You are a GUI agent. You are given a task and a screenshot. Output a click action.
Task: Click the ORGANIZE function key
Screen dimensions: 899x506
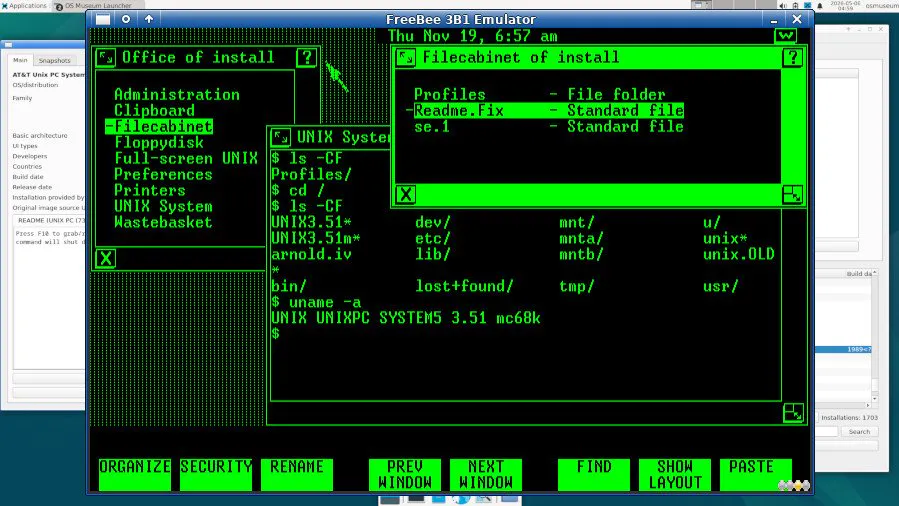click(x=135, y=474)
